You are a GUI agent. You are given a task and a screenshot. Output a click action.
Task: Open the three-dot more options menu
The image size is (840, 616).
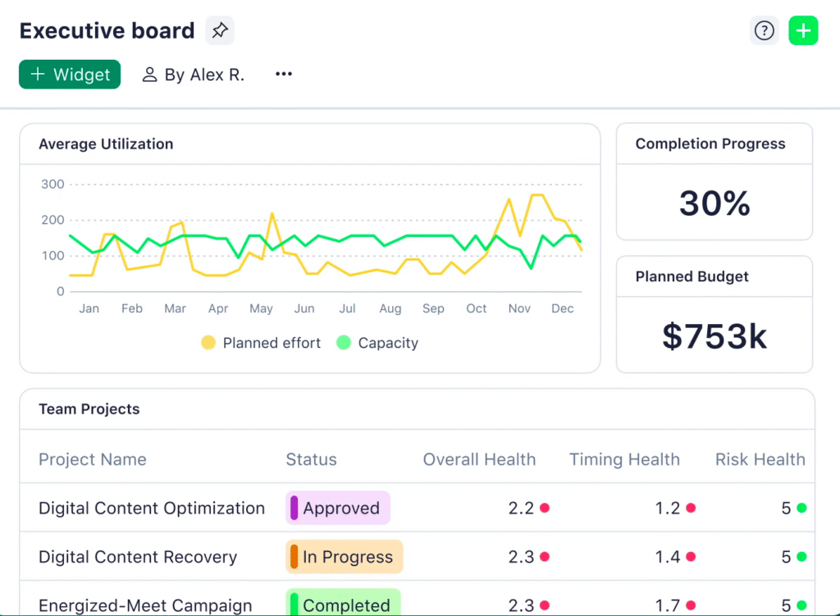(x=284, y=75)
